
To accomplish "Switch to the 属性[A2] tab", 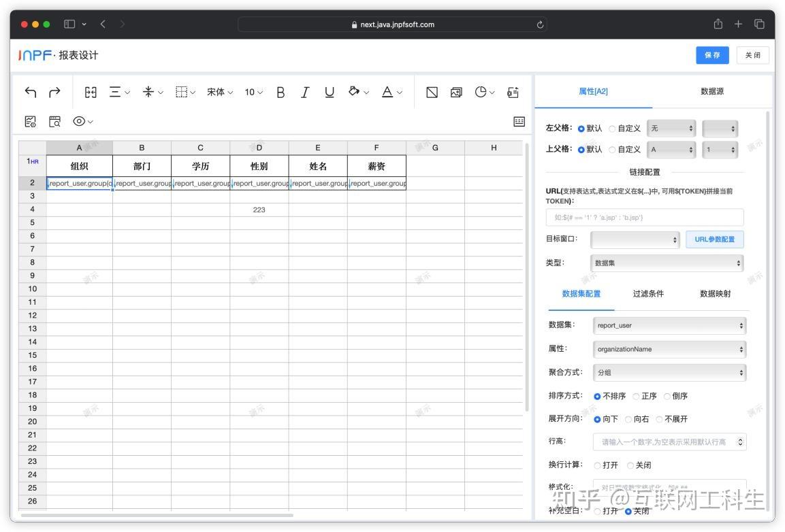I will click(x=593, y=91).
